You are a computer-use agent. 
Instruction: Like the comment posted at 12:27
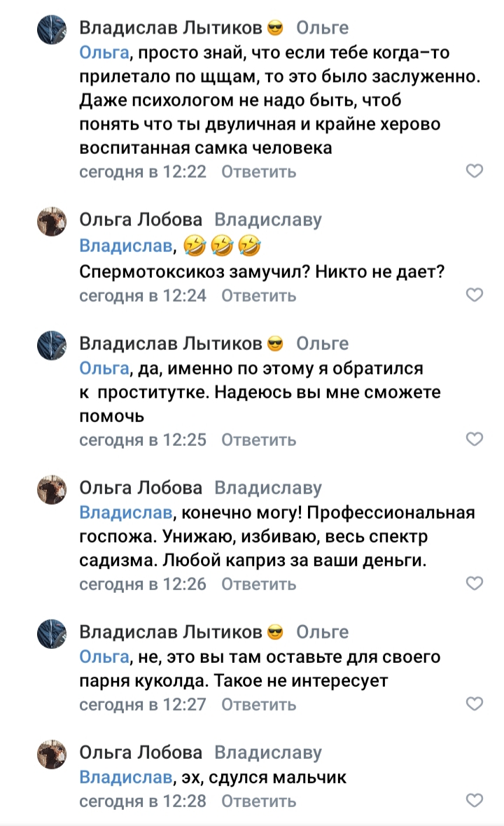[x=475, y=704]
